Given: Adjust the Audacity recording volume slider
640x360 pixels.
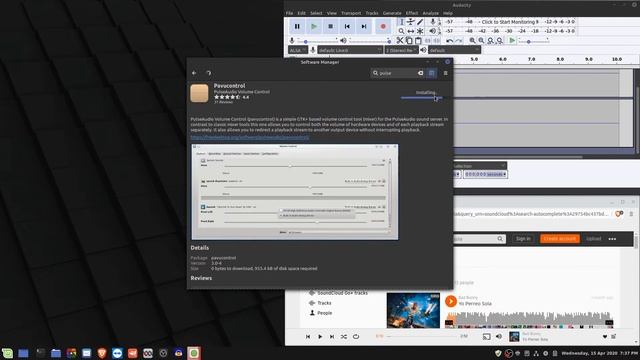Looking at the screenshot, I should (x=318, y=41).
